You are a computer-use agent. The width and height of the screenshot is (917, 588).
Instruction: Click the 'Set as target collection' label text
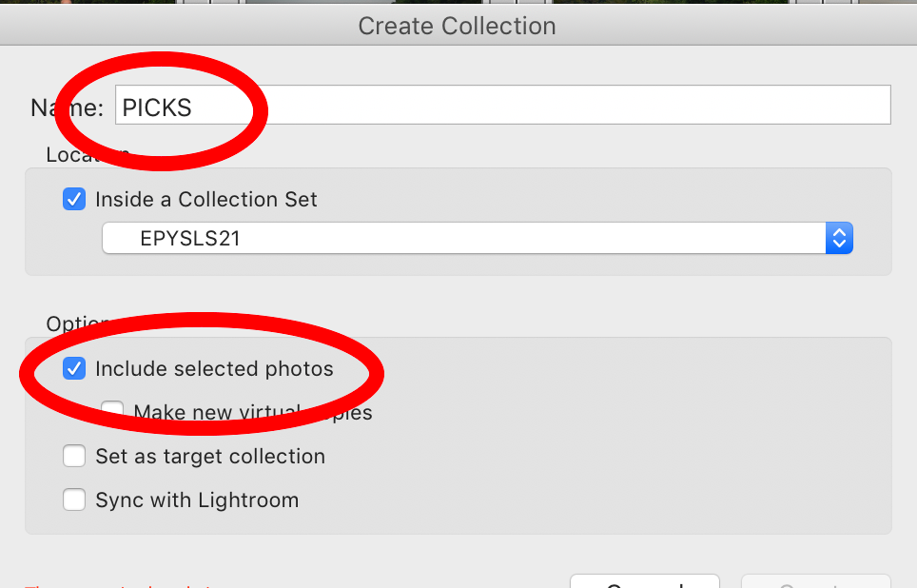pos(210,457)
